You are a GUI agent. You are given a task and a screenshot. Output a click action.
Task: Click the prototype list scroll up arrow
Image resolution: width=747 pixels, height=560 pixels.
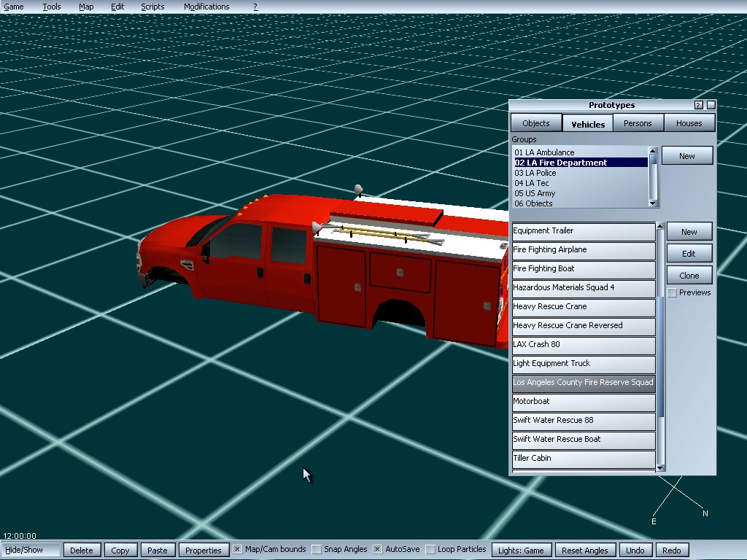[660, 226]
